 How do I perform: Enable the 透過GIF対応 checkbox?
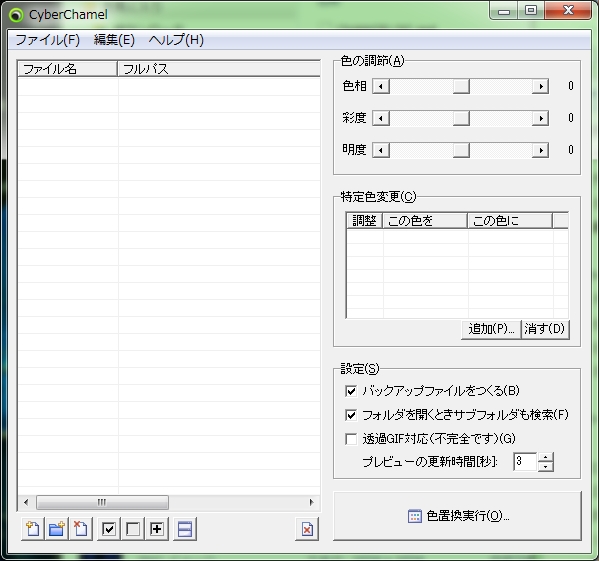pyautogui.click(x=351, y=439)
